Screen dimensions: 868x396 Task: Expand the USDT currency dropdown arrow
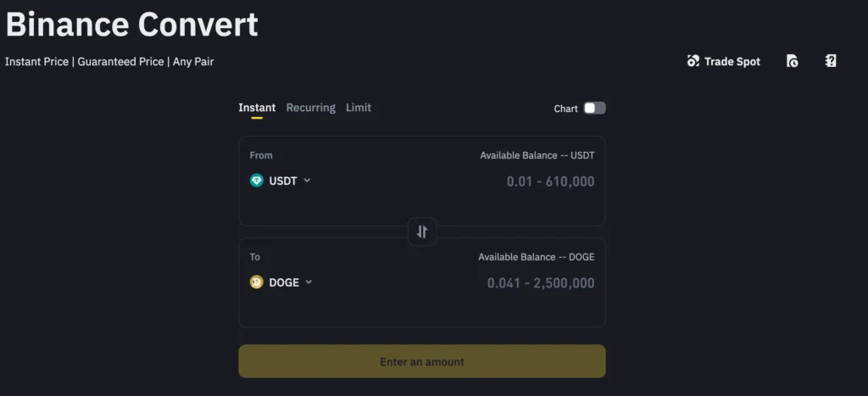(307, 181)
